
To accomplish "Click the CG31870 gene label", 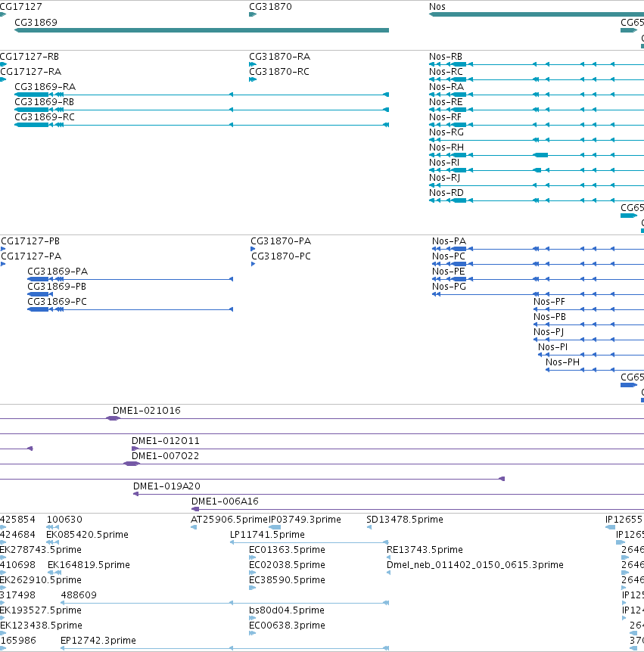I will (x=270, y=7).
